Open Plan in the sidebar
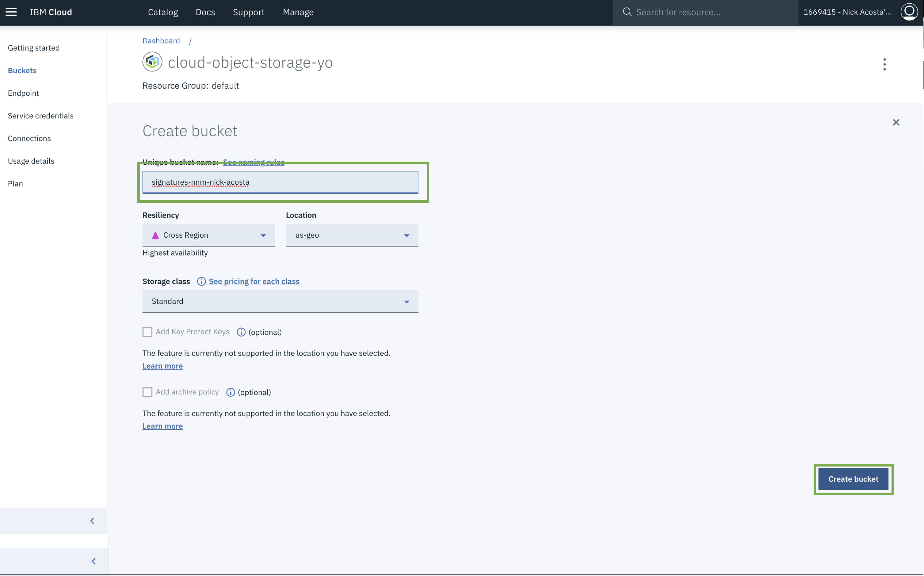Image resolution: width=924 pixels, height=576 pixels. click(x=15, y=184)
